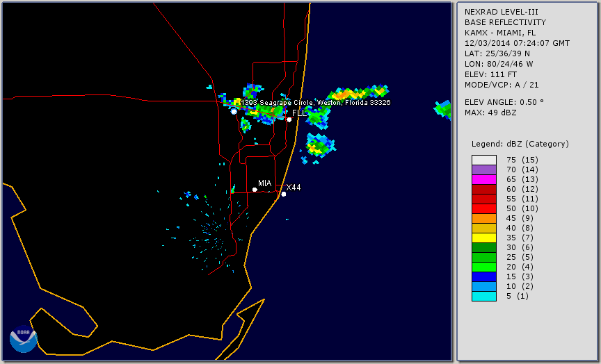
Task: Select the 75 dBZ white legend swatch
Action: coord(484,160)
